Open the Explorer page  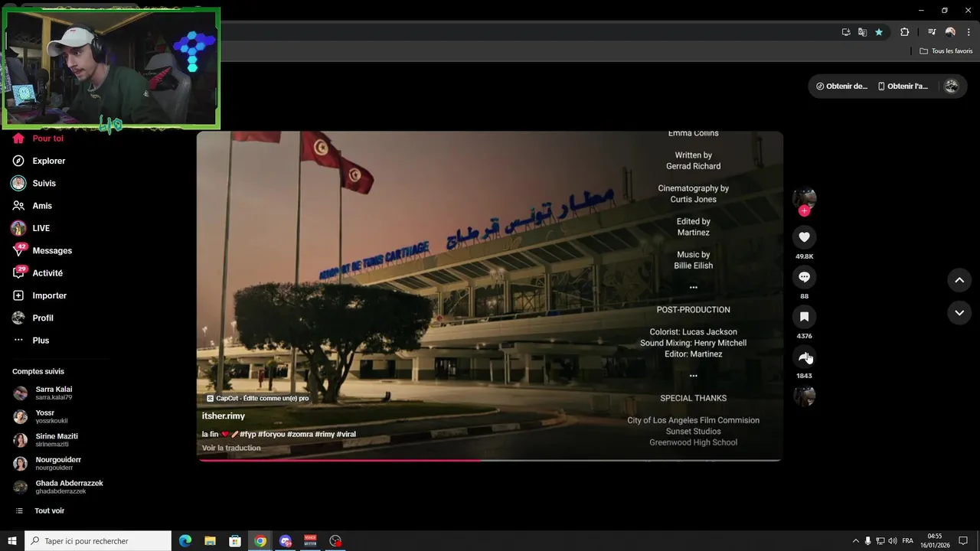pyautogui.click(x=39, y=161)
